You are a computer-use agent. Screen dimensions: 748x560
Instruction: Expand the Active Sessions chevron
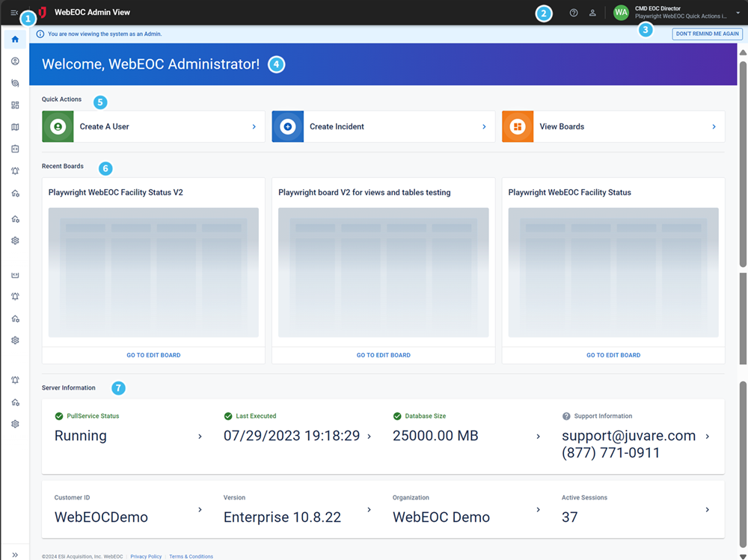point(707,509)
